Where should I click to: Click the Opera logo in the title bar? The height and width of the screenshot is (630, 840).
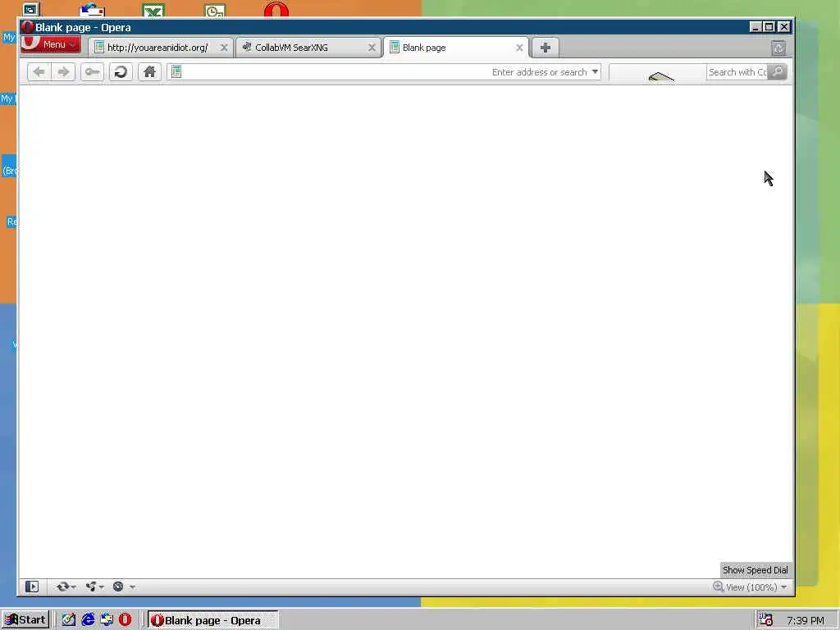[x=27, y=27]
